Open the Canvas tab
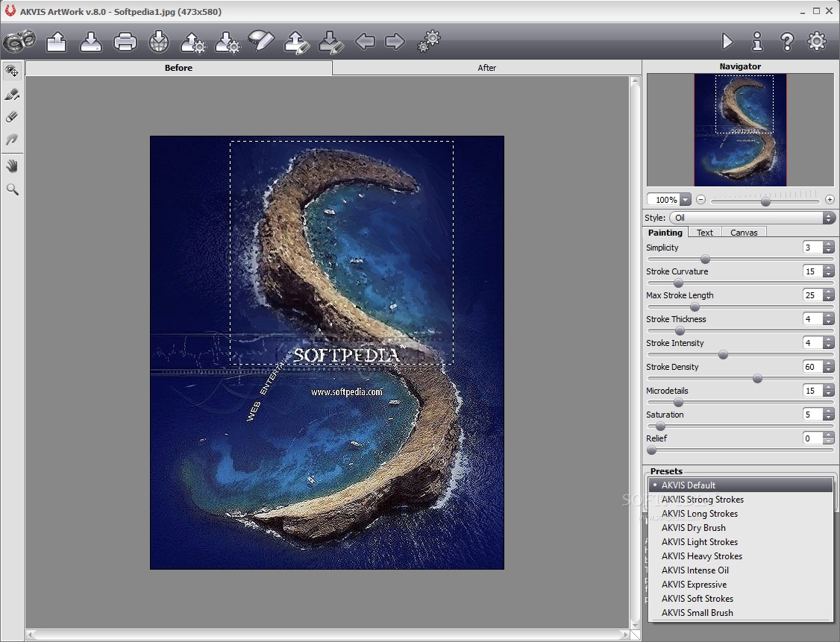840x642 pixels. tap(744, 233)
